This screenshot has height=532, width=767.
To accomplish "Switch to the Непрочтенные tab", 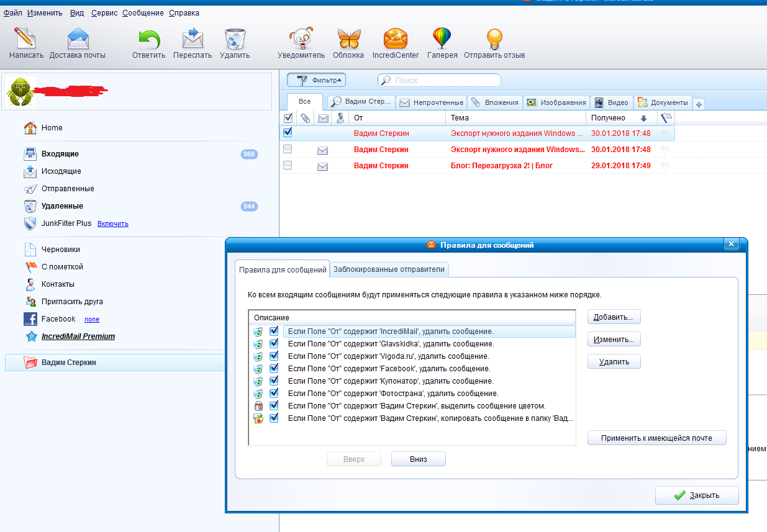I will (x=432, y=102).
